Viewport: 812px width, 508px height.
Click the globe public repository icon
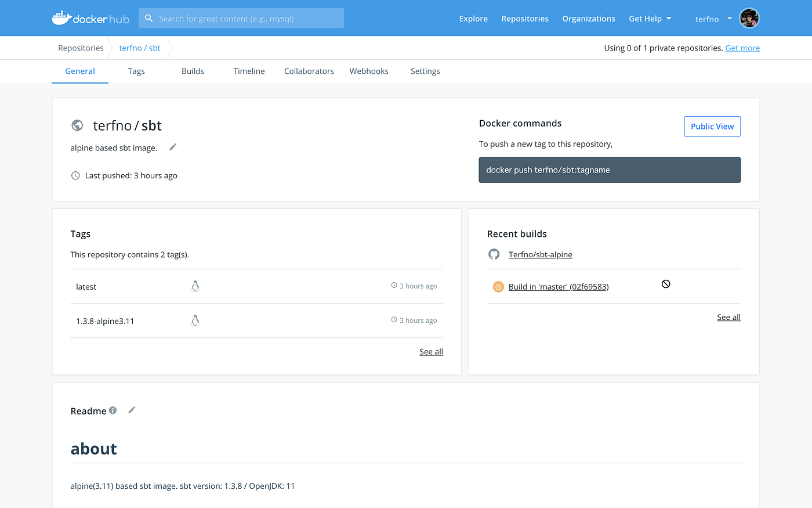(x=77, y=125)
